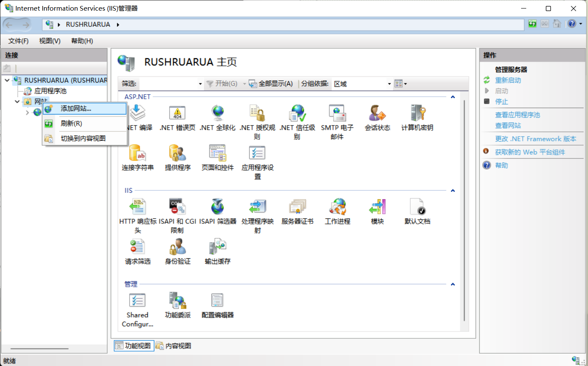Open the .NET 错误页 feature icon
Image resolution: width=588 pixels, height=366 pixels.
[x=177, y=116]
